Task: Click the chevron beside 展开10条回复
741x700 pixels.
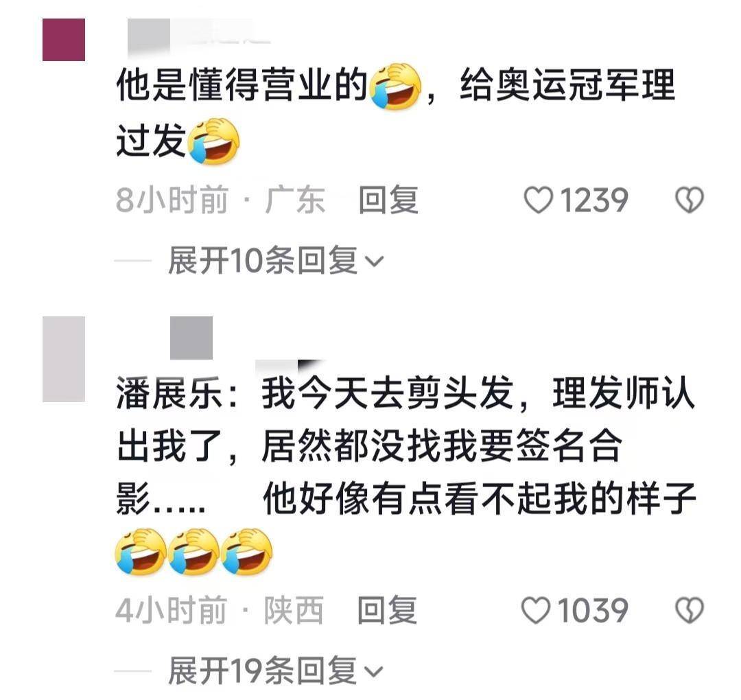Action: [375, 261]
